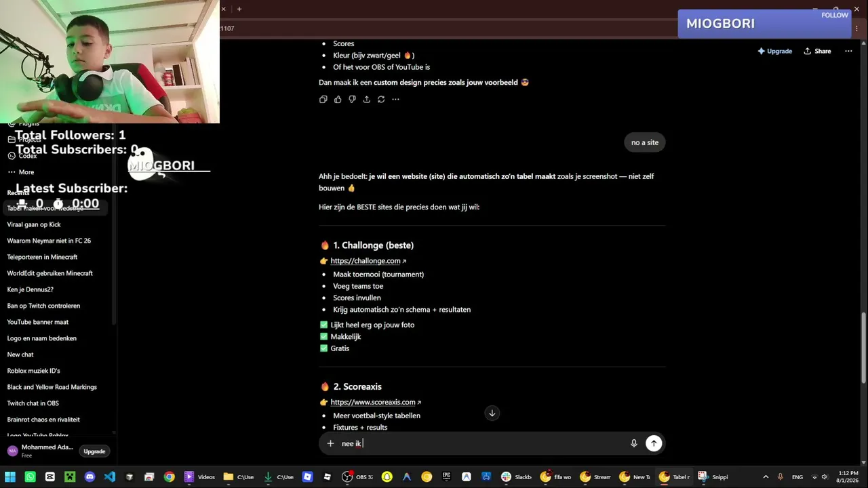Open the Mohammed Ada... account menu
The image size is (868, 488).
39,451
